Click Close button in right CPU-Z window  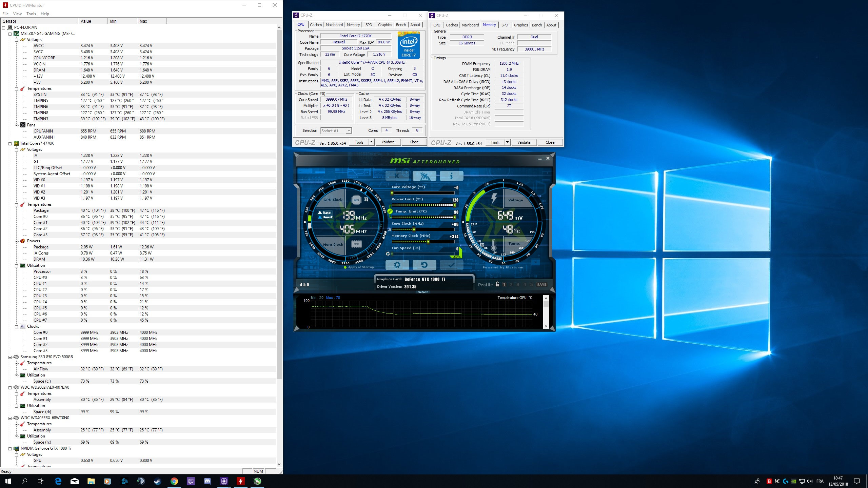550,142
